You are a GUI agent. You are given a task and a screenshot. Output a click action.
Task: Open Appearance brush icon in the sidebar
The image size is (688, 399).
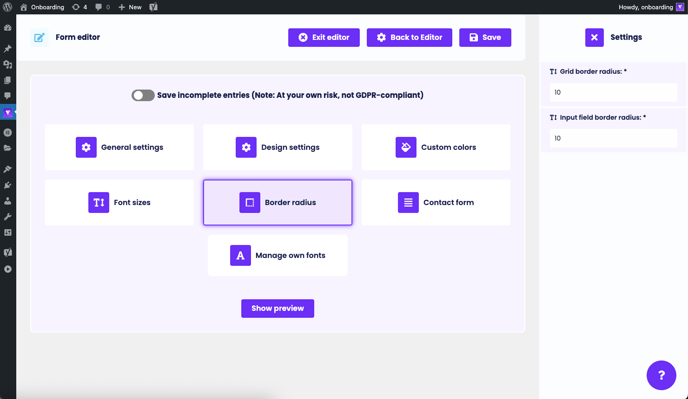click(x=7, y=169)
